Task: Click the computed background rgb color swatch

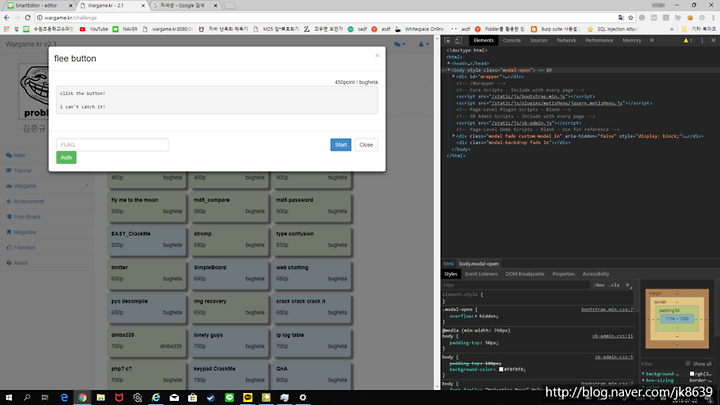Action: [x=692, y=374]
